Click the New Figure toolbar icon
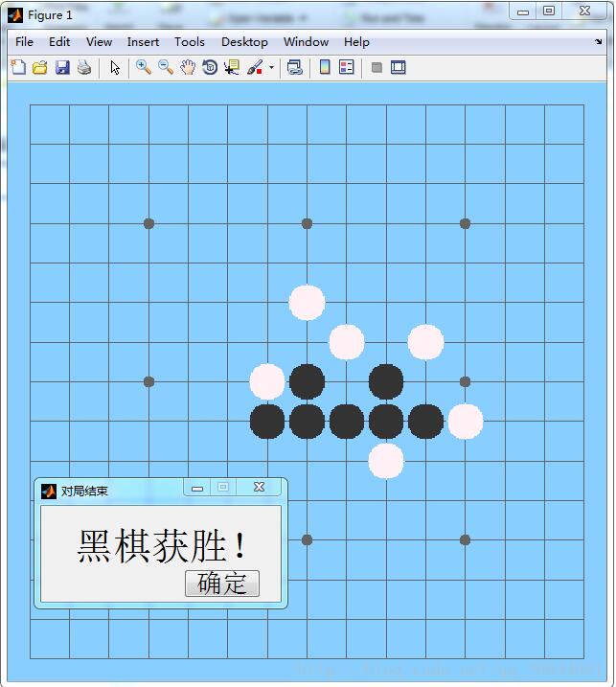The width and height of the screenshot is (616, 687). click(18, 67)
